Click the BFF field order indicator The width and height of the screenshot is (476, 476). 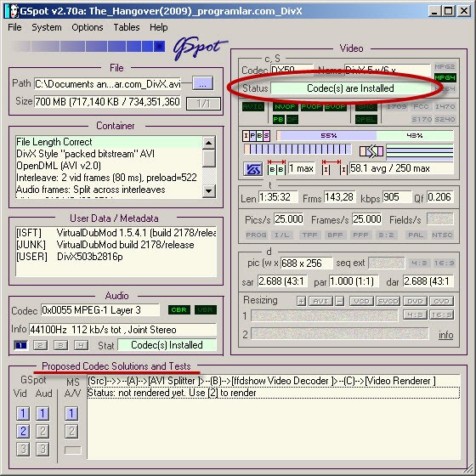click(x=335, y=235)
